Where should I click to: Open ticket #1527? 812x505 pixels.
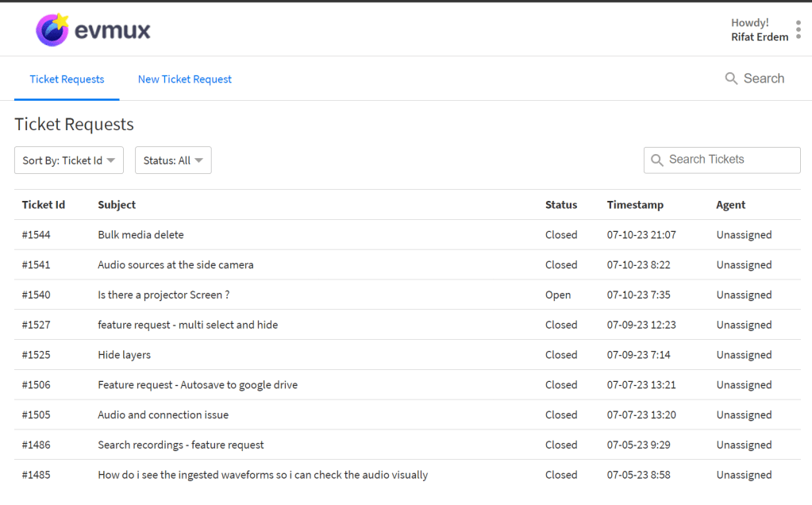[x=37, y=325]
